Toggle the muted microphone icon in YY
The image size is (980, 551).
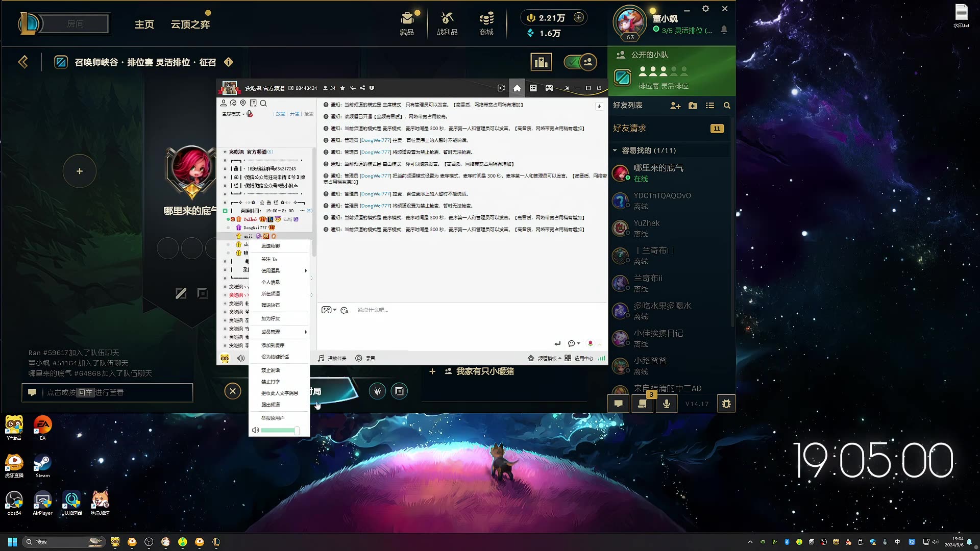250,114
